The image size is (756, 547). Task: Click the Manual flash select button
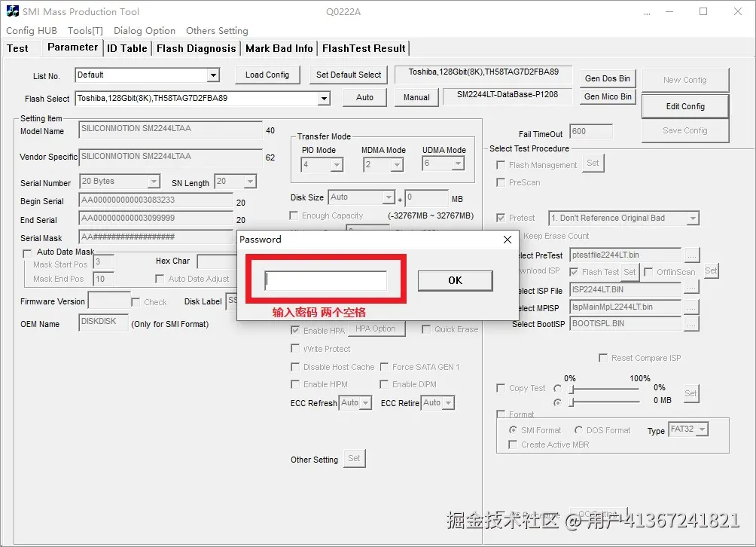416,97
